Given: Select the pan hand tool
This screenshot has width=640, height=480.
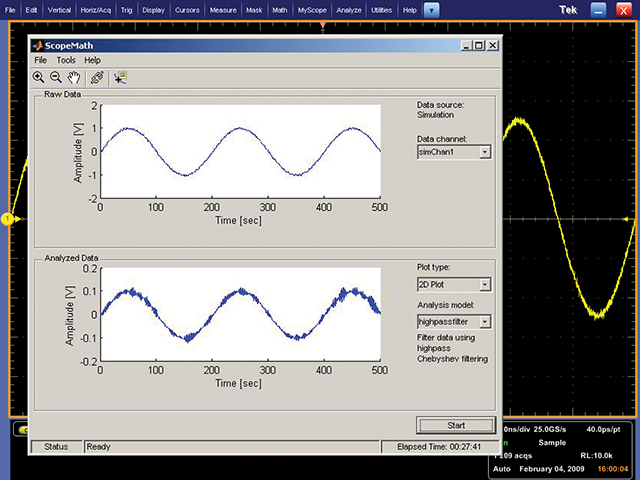Looking at the screenshot, I should click(73, 76).
